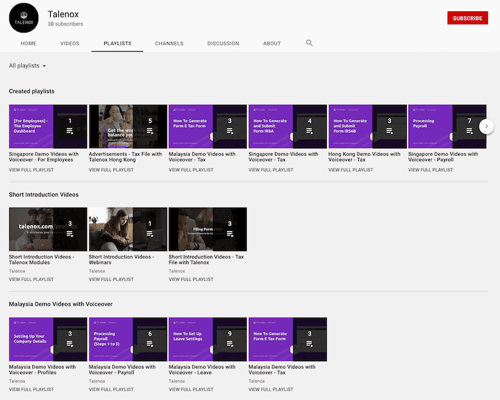The width and height of the screenshot is (500, 400).
Task: Click playlist icon on Advertisements Hong Kong thumbnail
Action: [150, 131]
